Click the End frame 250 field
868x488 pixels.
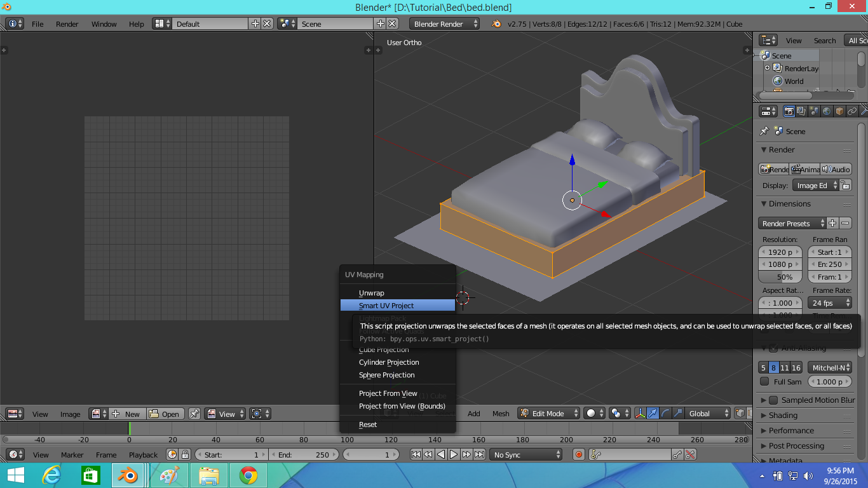[x=304, y=454]
